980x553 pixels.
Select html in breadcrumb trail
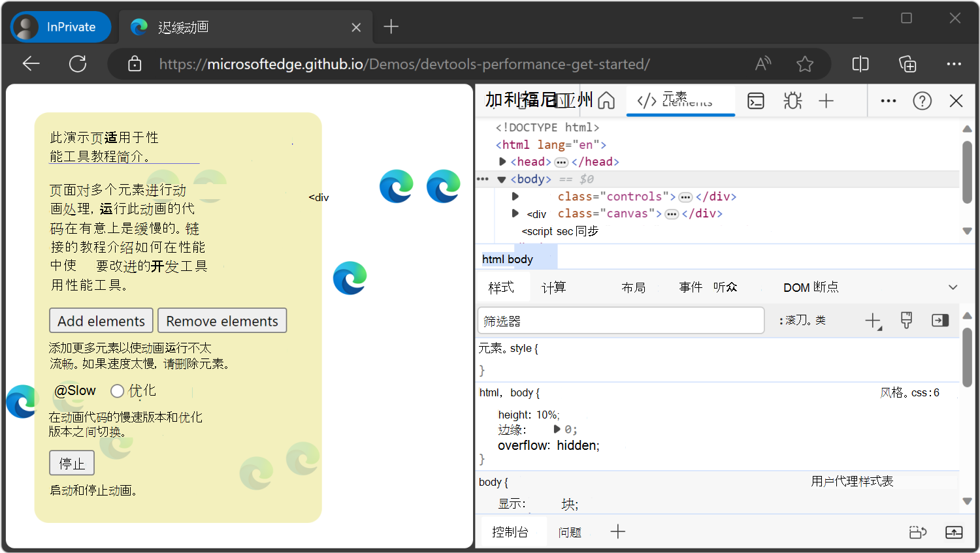tap(493, 259)
